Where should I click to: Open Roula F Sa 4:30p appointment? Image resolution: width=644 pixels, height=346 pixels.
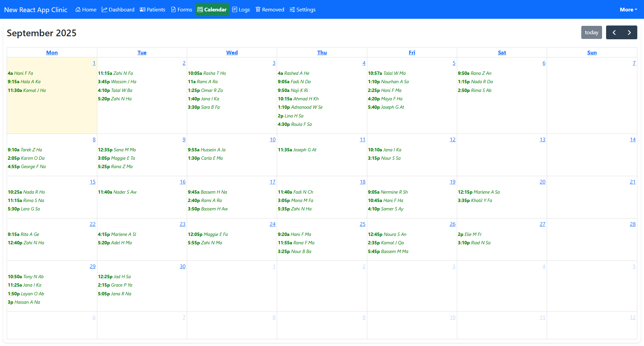(x=294, y=125)
